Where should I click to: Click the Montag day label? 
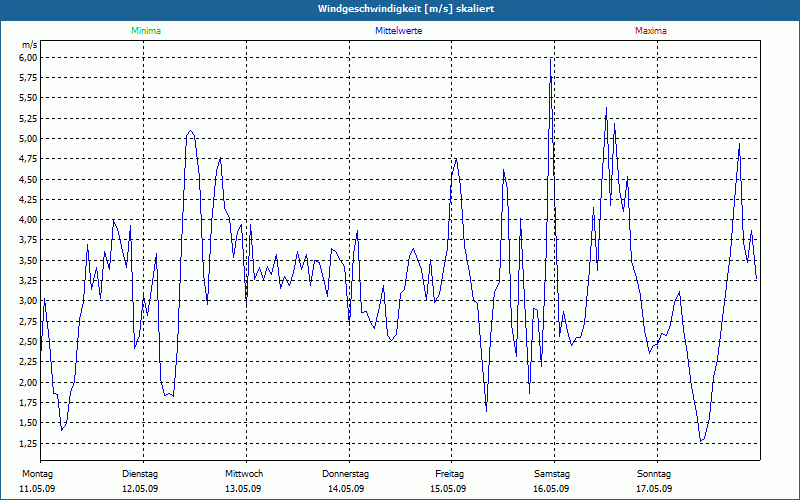tap(37, 474)
